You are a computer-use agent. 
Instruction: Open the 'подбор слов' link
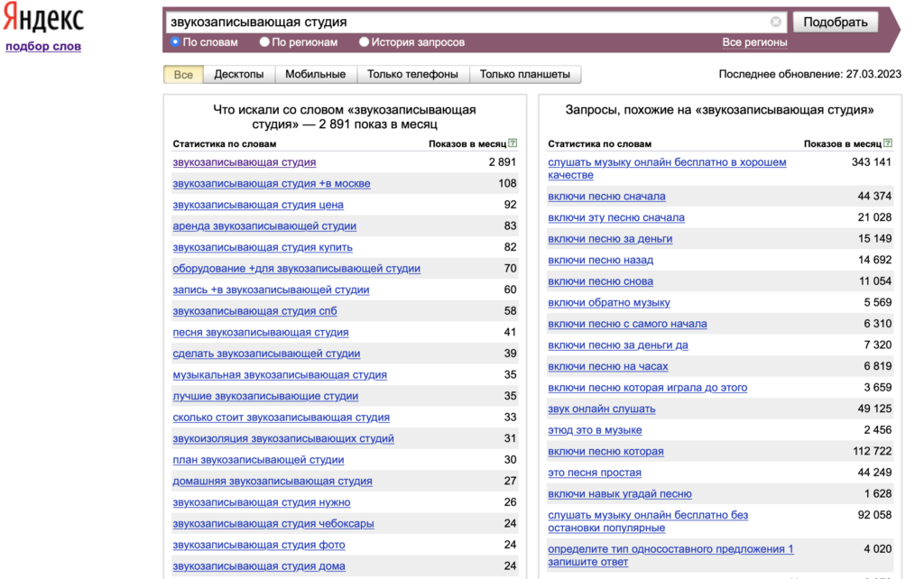43,46
